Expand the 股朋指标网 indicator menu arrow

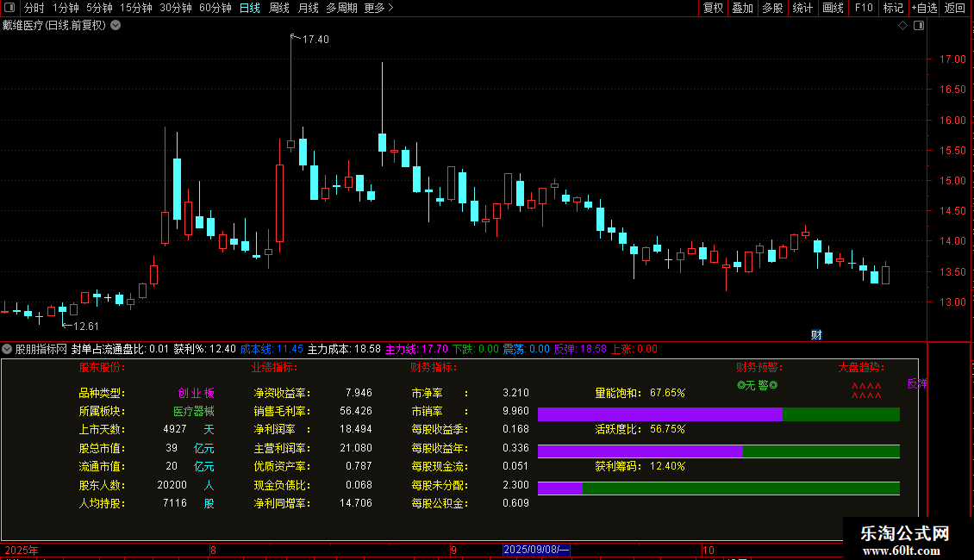tap(8, 350)
